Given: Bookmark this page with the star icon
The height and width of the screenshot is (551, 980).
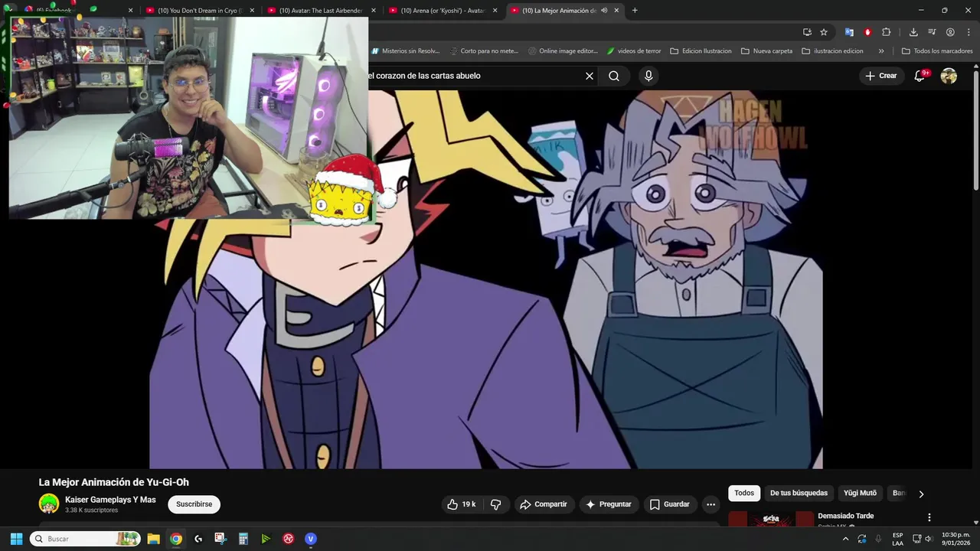Looking at the screenshot, I should [x=824, y=32].
